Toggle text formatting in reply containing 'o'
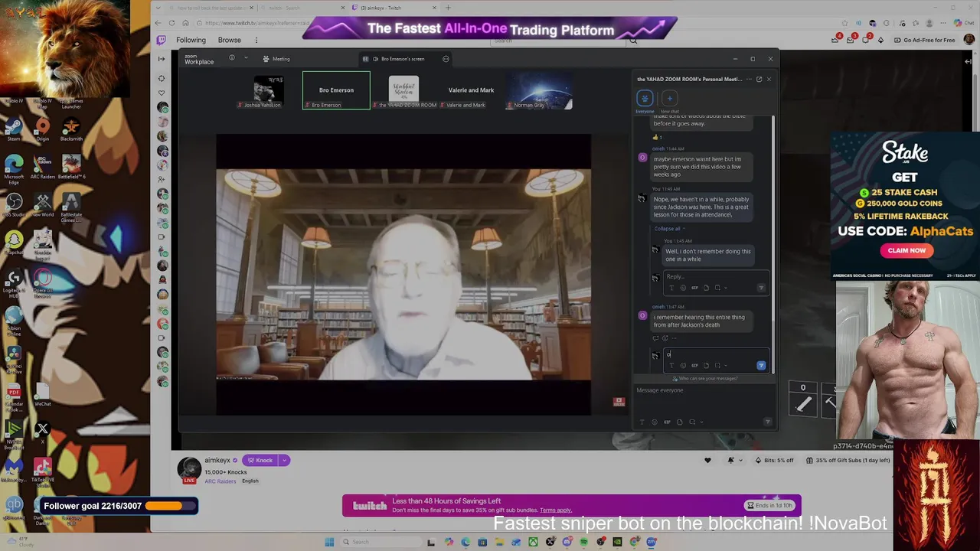Viewport: 980px width, 551px height. click(671, 365)
